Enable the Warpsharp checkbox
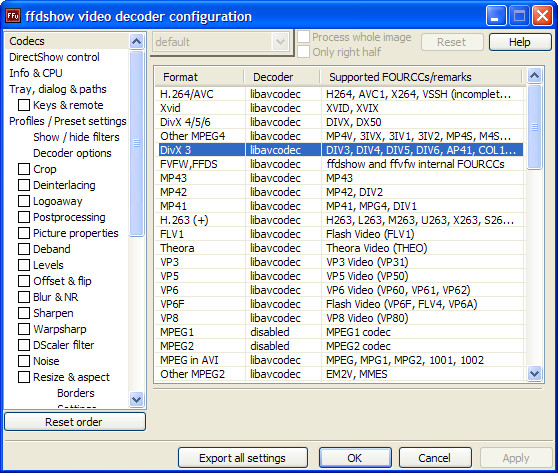The image size is (558, 473). coord(24,329)
